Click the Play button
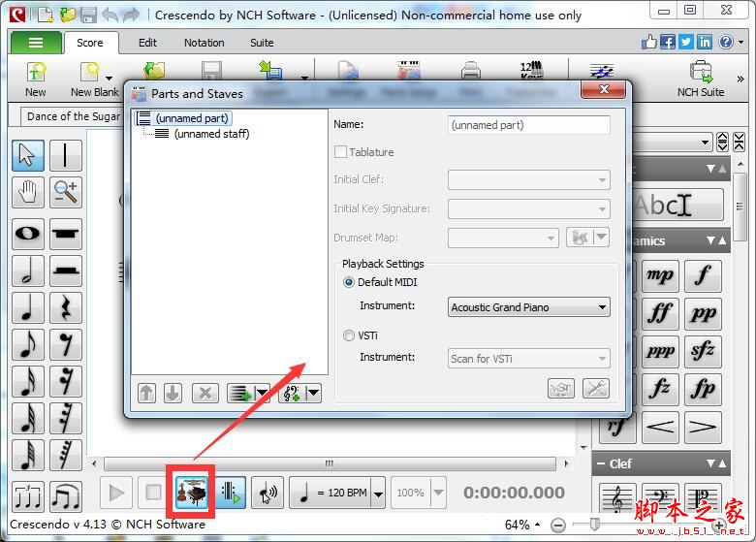Screen dimensions: 756x542 click(116, 493)
